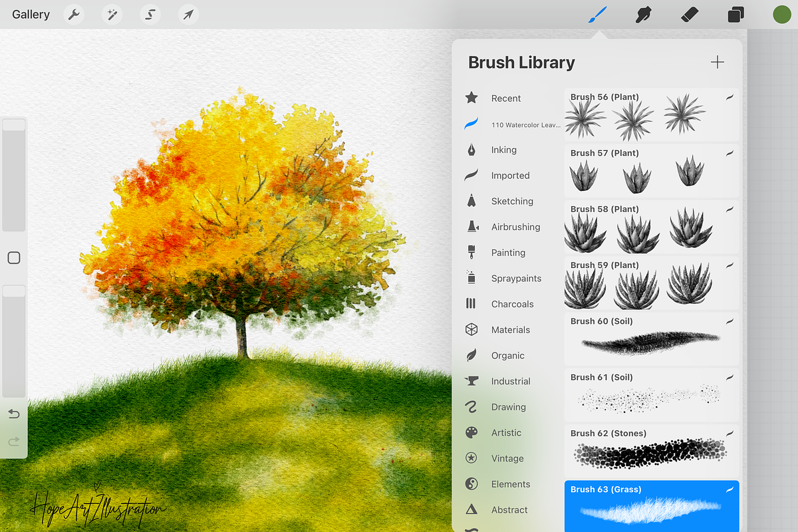798x532 pixels.
Task: Choose Brush 60 (Soil)
Action: point(651,339)
